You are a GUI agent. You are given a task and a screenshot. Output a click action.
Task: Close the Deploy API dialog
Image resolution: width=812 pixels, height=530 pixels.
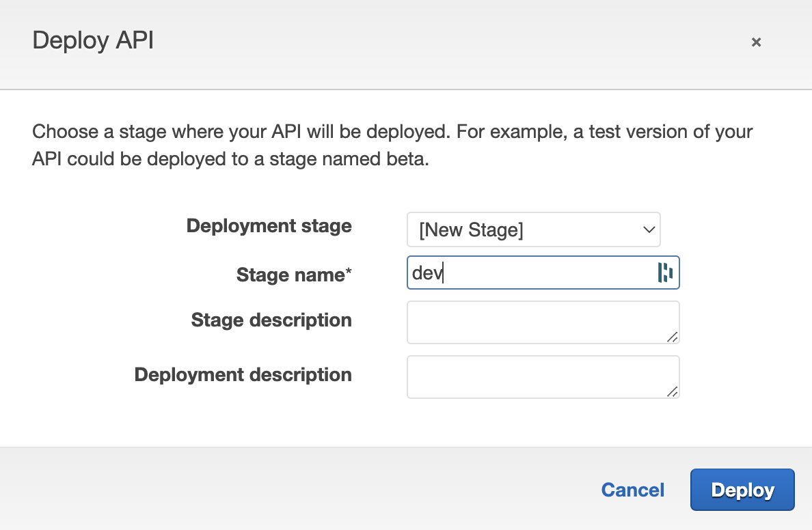756,42
